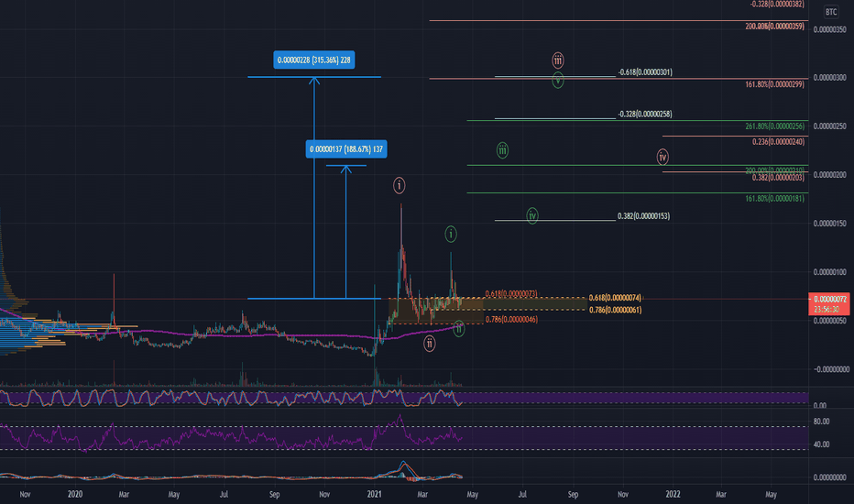Click 2021 on the time axis

point(374,494)
